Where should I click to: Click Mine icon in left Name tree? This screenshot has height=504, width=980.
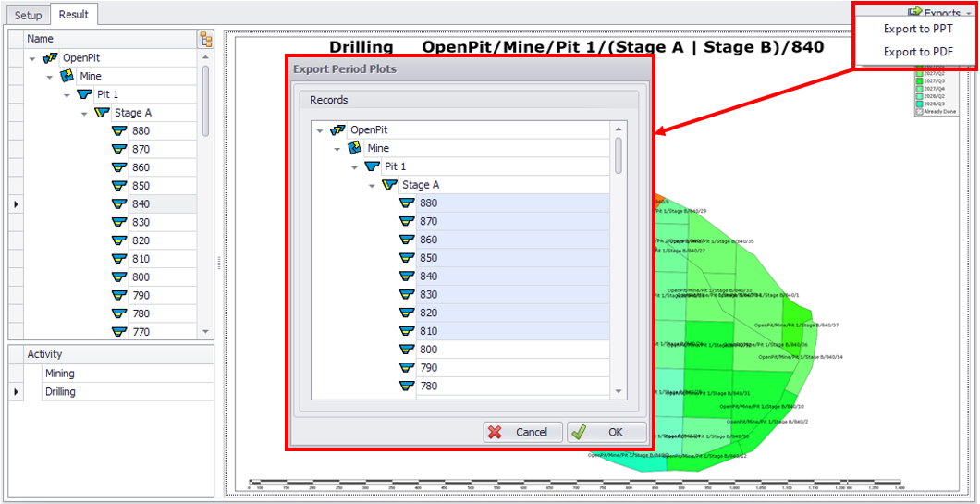click(x=67, y=76)
